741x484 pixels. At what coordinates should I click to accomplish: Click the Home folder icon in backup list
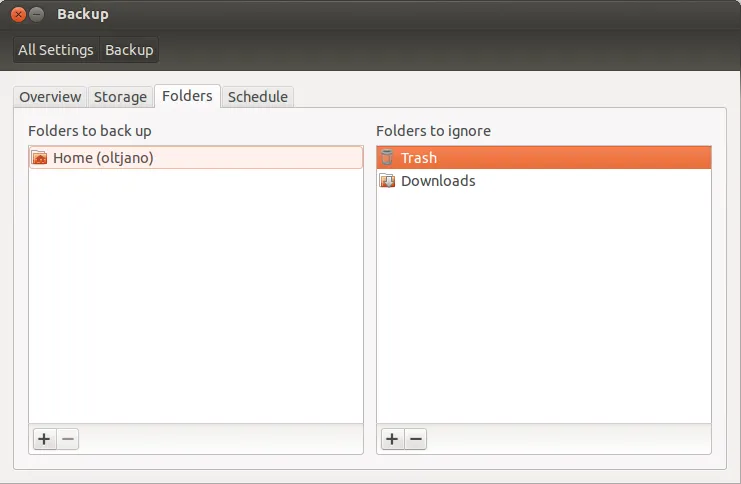point(40,158)
